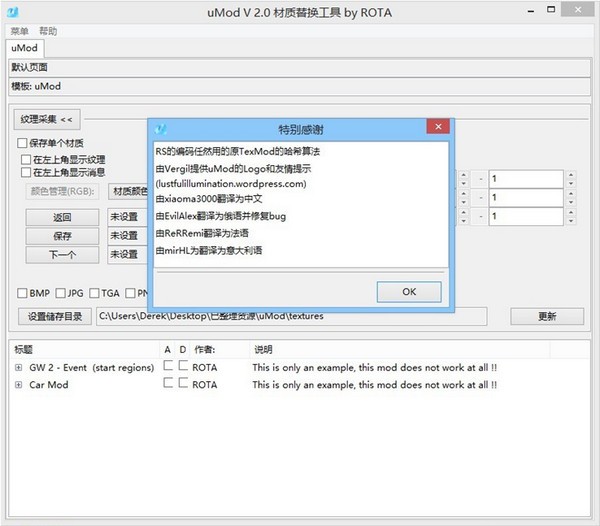Check column D for GW 2 - Event
The width and height of the screenshot is (600, 526).
(183, 365)
